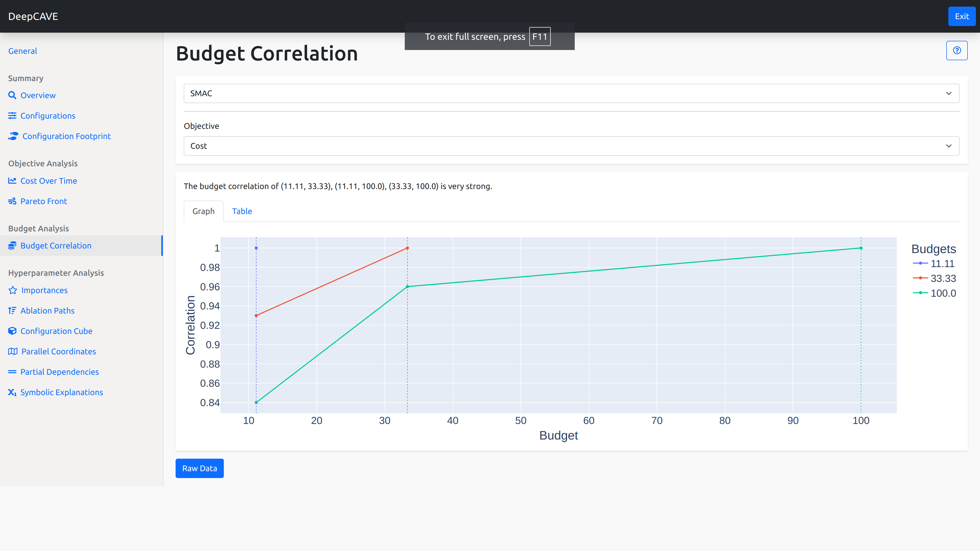Switch to the Graph tab
The height and width of the screenshot is (551, 980).
pos(204,211)
